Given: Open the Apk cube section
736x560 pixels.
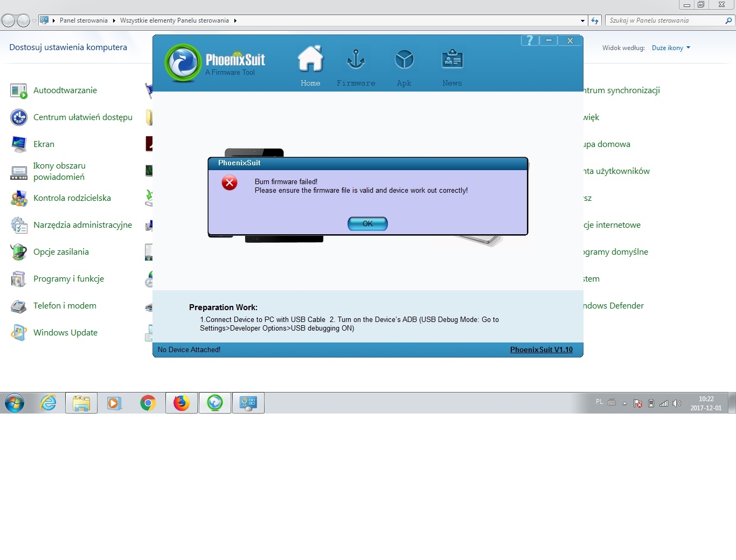Looking at the screenshot, I should (404, 67).
